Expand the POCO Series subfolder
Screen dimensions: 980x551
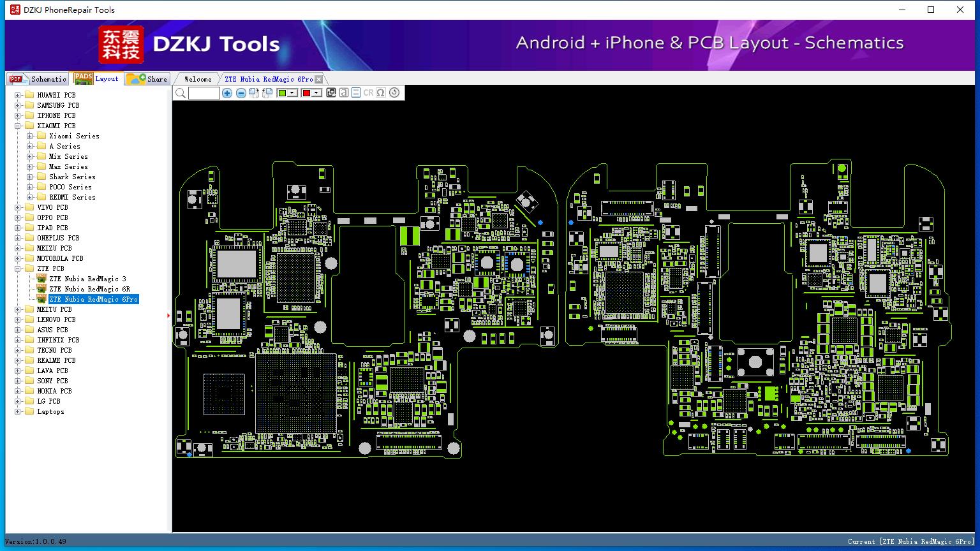[29, 187]
